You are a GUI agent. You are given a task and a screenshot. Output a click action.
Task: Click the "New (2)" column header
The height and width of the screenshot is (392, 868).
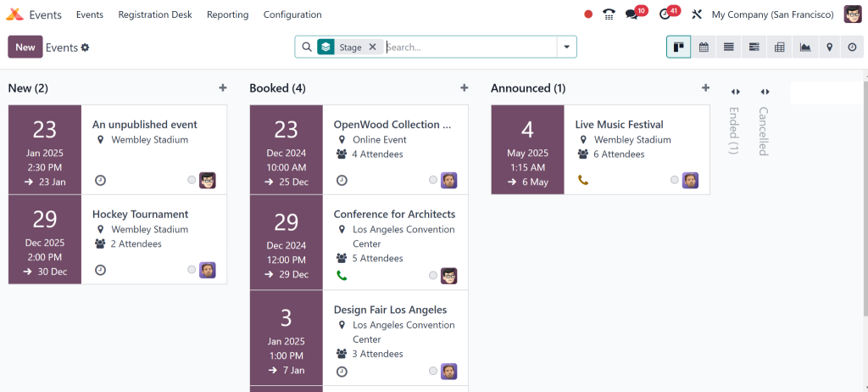pyautogui.click(x=28, y=88)
